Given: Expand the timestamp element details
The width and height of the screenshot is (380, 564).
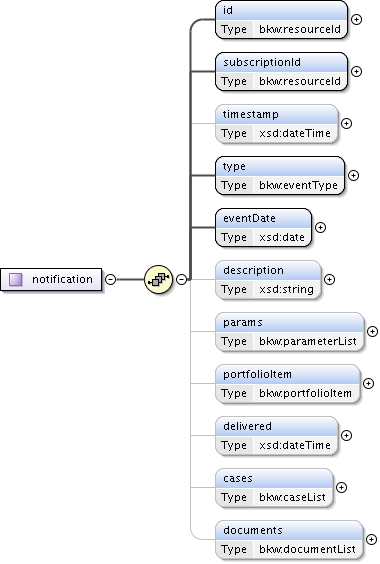Looking at the screenshot, I should coord(346,123).
